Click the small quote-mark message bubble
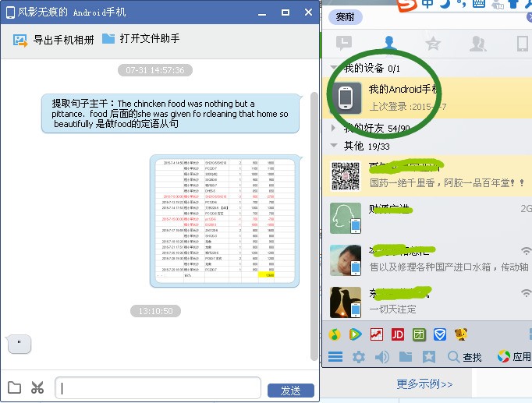The width and height of the screenshot is (532, 403). 20,344
